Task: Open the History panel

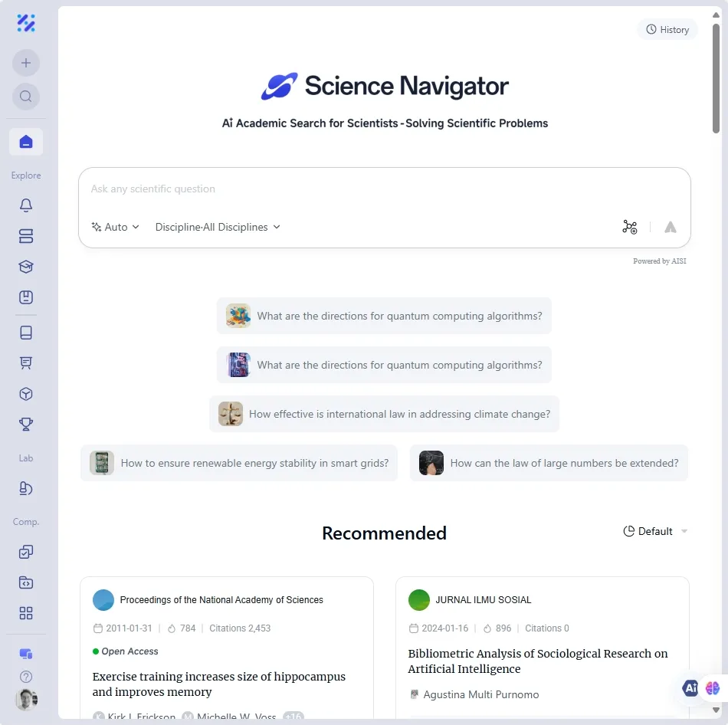Action: point(667,29)
